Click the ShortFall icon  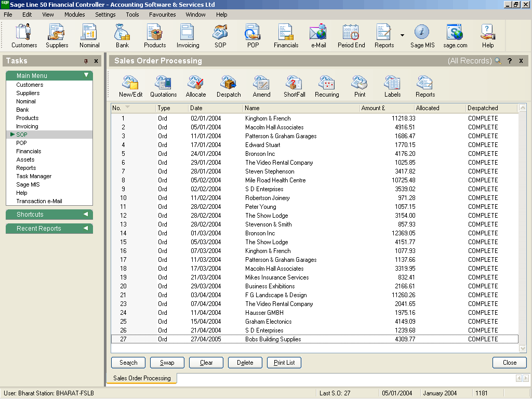[x=294, y=86]
